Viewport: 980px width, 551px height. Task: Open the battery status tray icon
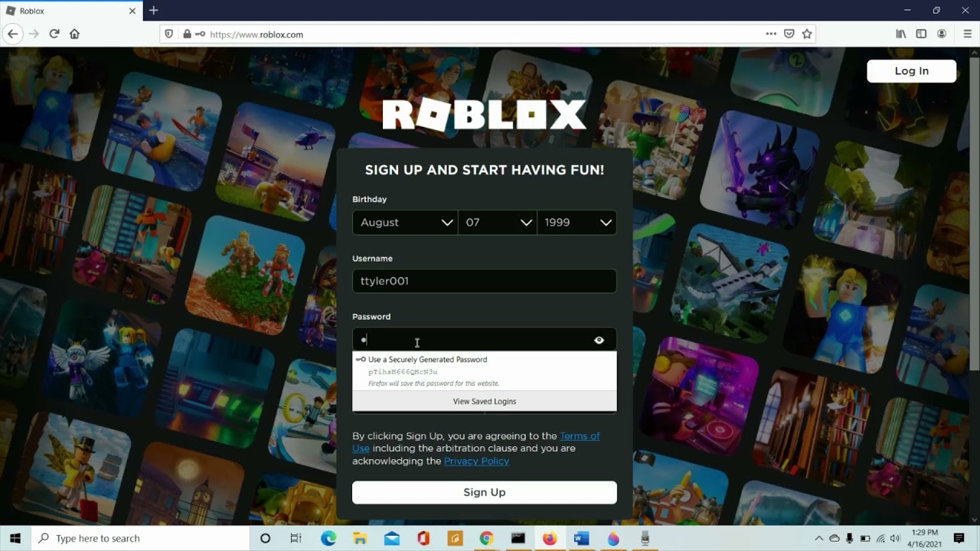pos(865,539)
